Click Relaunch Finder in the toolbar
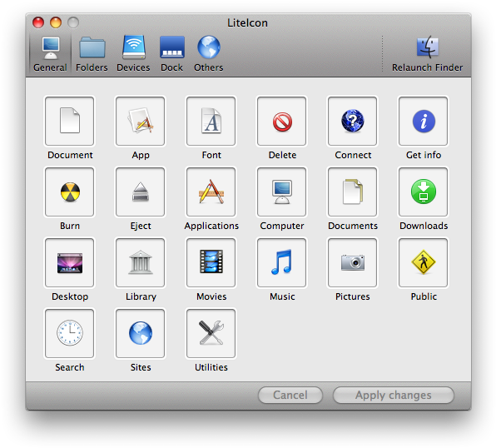Viewport: 496px width, 448px height. click(x=428, y=54)
